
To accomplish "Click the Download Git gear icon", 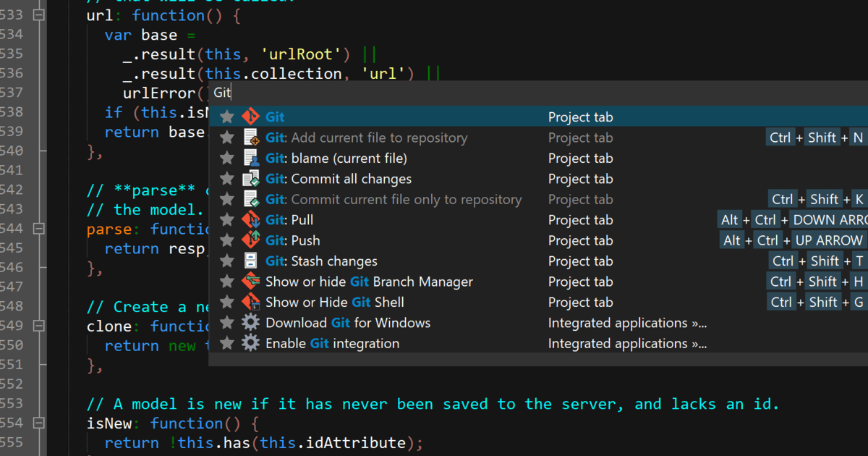I will pos(250,323).
